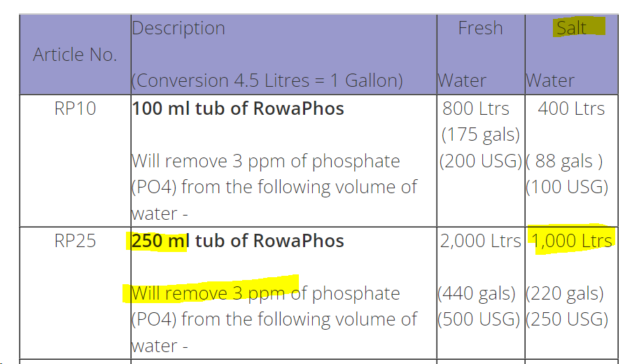Click the 800 Ltrs fresh water value
The height and width of the screenshot is (364, 639).
click(476, 108)
